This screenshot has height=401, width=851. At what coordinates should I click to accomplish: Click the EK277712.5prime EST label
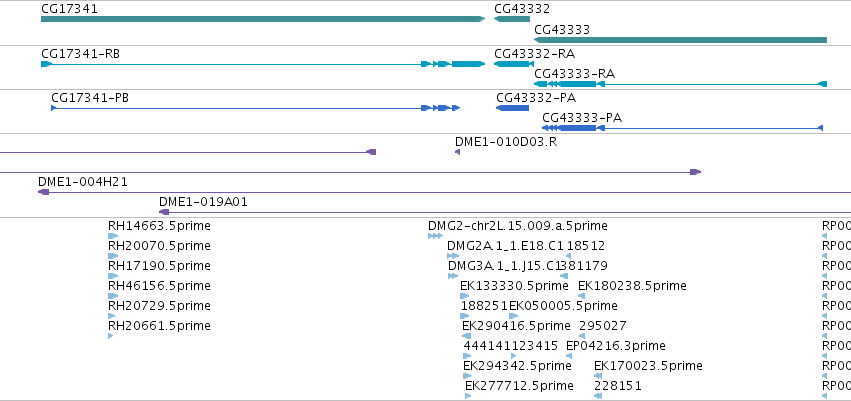coord(519,386)
